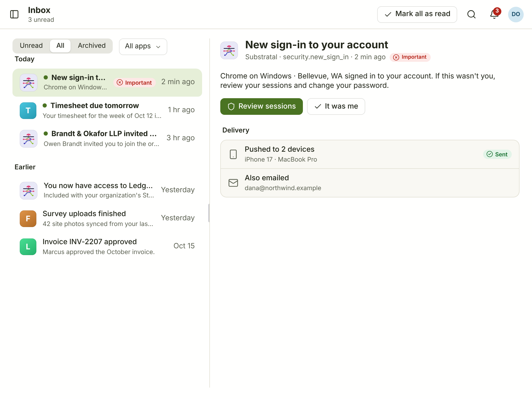Open Survey uploads finished notification
The height and width of the screenshot is (399, 532).
[107, 219]
